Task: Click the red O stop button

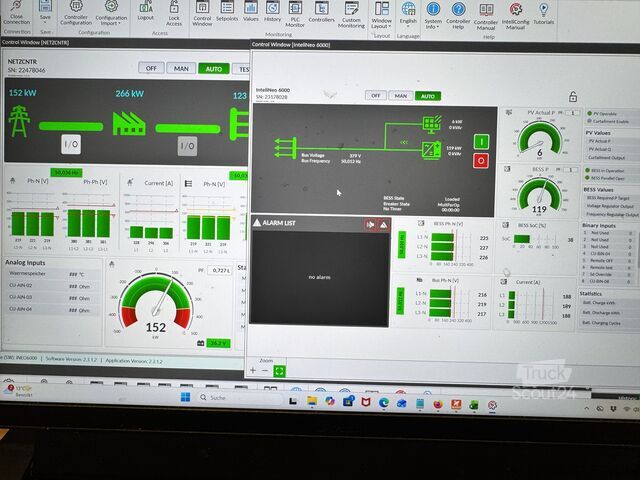Action: [x=481, y=161]
